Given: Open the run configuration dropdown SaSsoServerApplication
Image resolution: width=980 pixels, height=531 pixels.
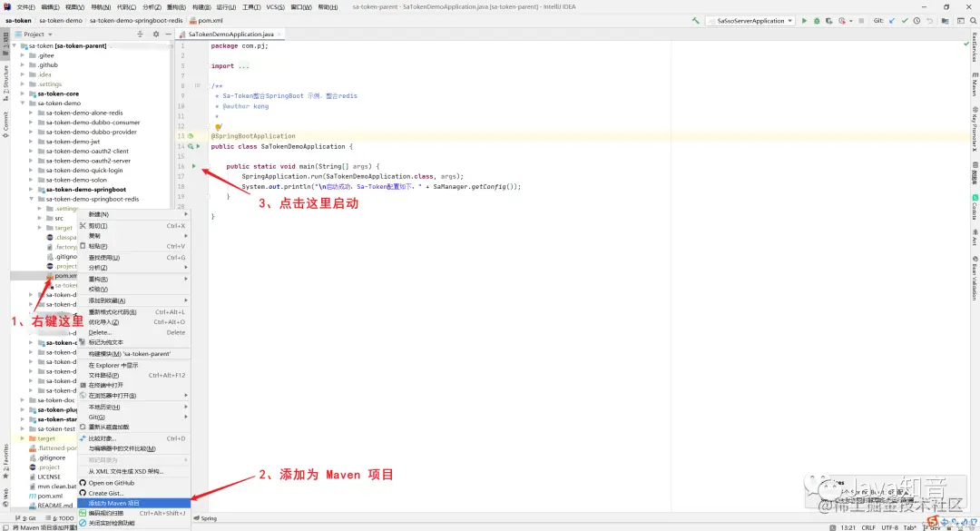Looking at the screenshot, I should [x=750, y=21].
